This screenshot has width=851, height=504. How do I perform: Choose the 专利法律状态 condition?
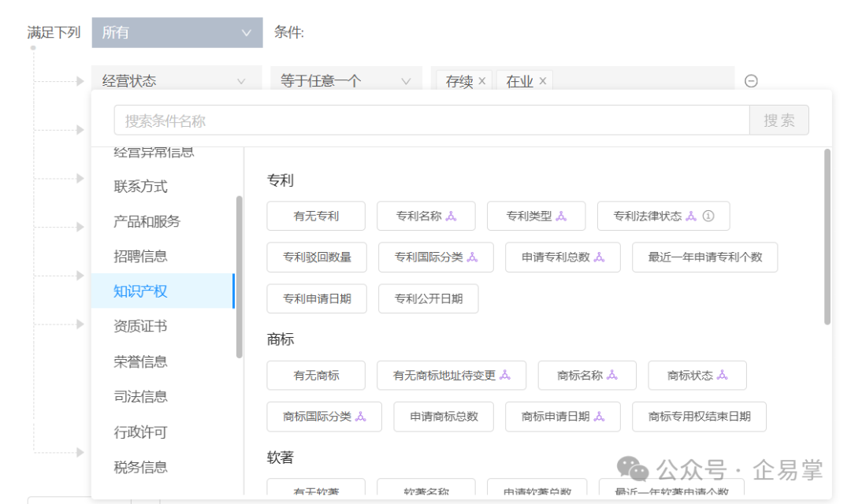coord(663,216)
